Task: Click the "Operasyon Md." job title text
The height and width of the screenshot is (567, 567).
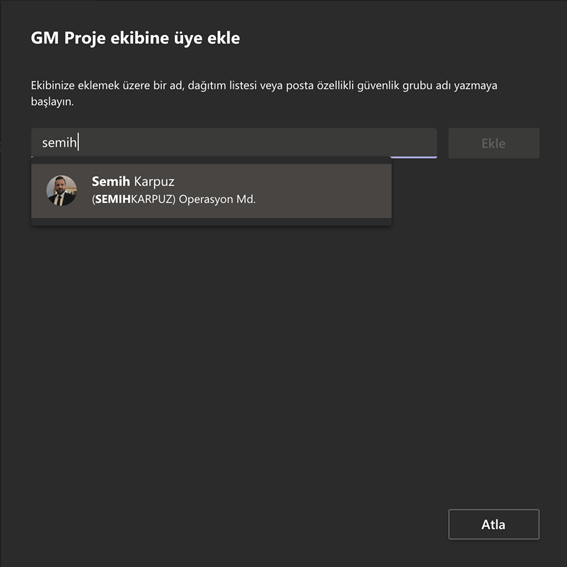Action: (x=217, y=199)
